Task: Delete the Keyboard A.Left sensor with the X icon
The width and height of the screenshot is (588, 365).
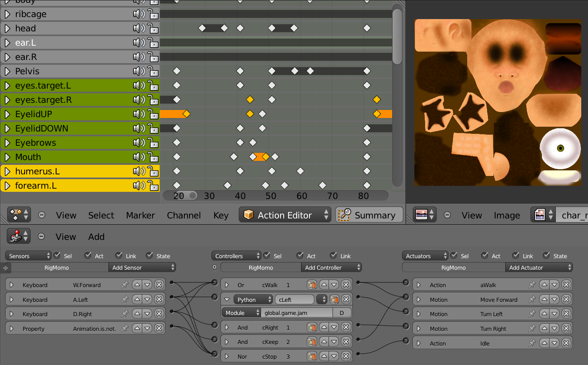Action: pyautogui.click(x=159, y=299)
